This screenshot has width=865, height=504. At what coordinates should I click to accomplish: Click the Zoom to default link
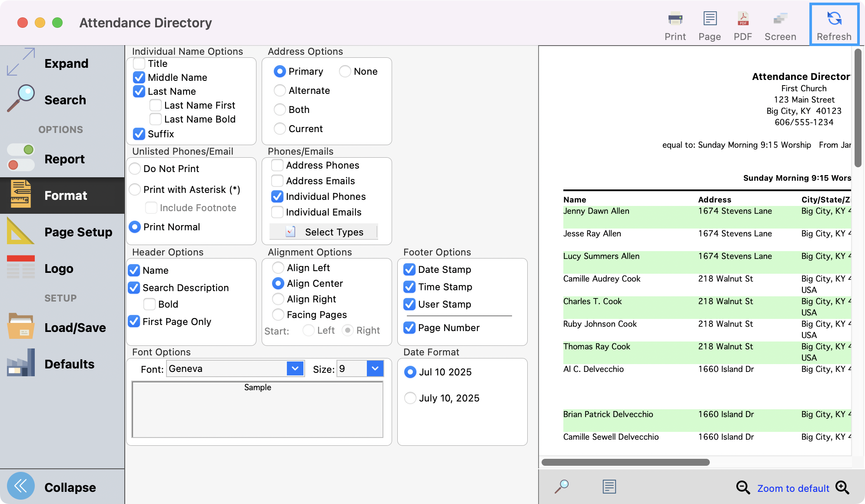(x=793, y=487)
